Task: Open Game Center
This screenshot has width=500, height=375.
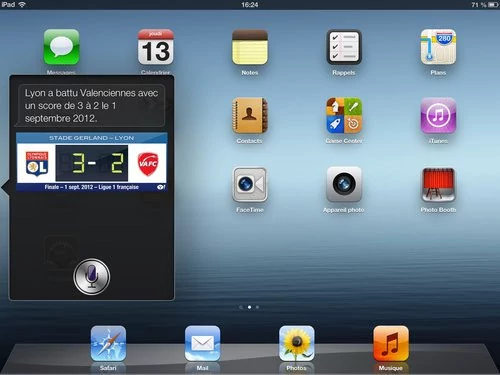Action: pyautogui.click(x=344, y=116)
